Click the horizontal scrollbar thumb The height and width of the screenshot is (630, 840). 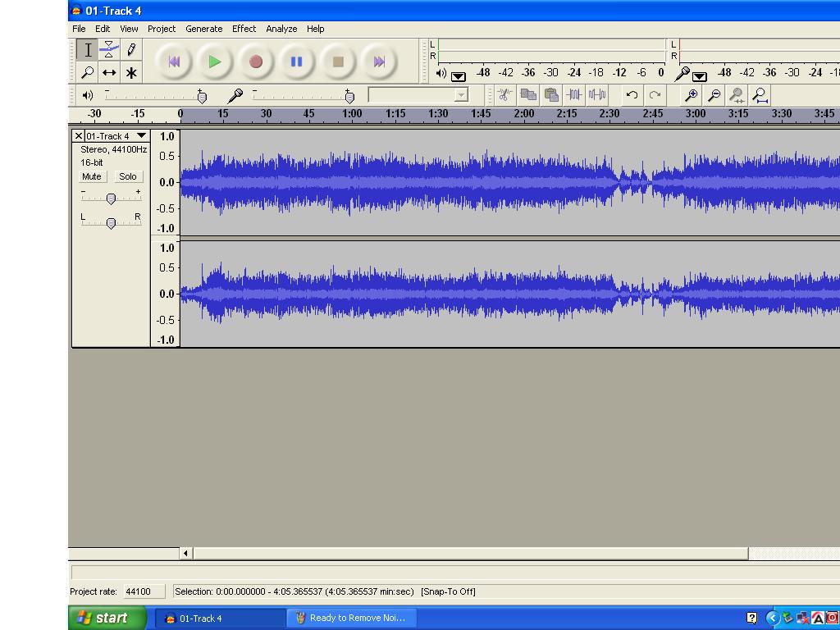coord(471,553)
